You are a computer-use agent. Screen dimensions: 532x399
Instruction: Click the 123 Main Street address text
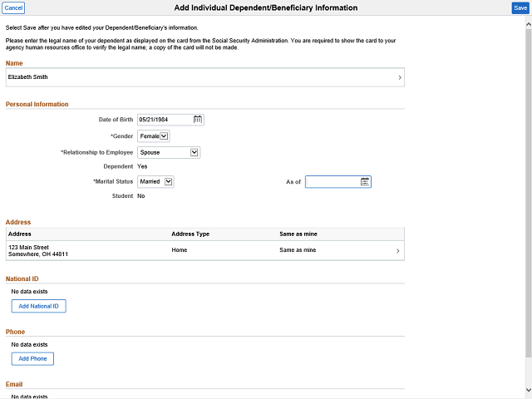pos(38,251)
